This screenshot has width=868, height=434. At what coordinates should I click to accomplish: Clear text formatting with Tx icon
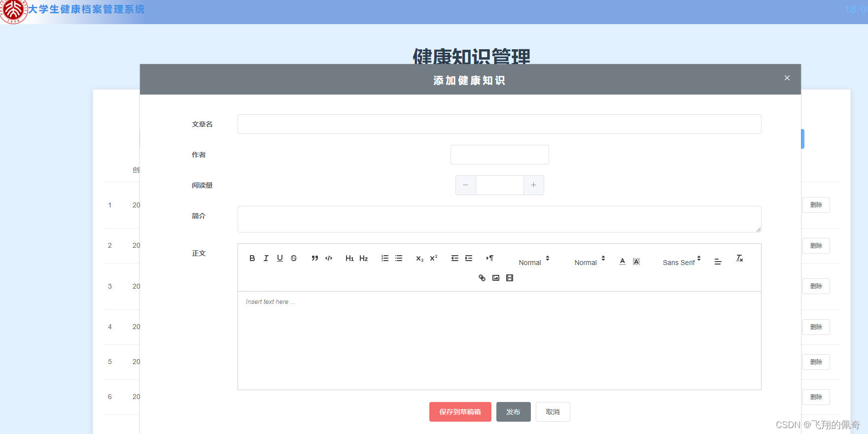point(739,258)
